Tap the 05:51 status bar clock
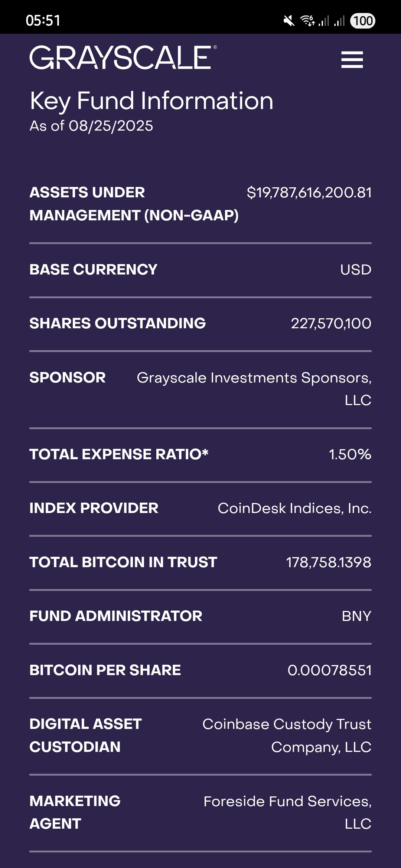This screenshot has width=401, height=868. coord(43,21)
